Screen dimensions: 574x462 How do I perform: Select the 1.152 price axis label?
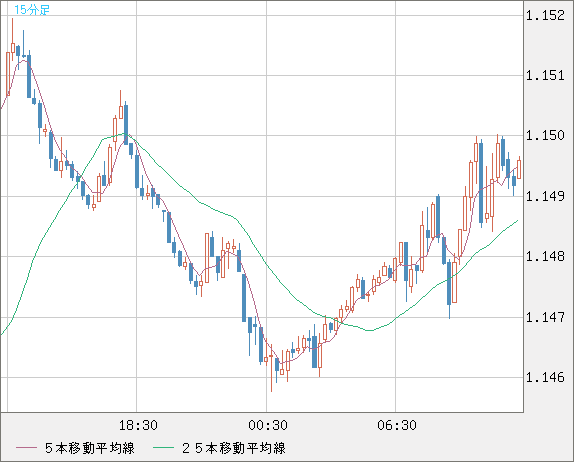click(545, 15)
